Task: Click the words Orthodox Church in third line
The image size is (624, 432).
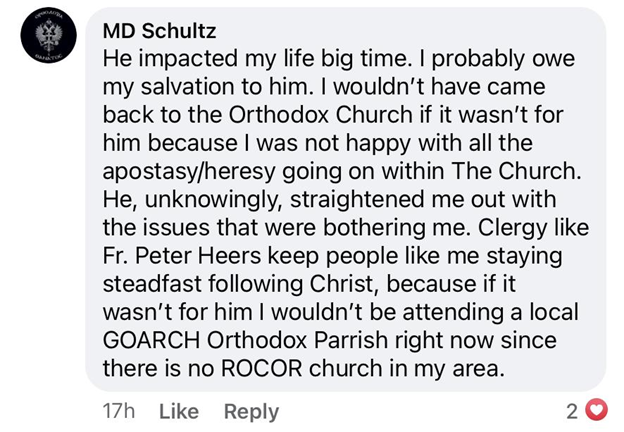Action: point(320,115)
